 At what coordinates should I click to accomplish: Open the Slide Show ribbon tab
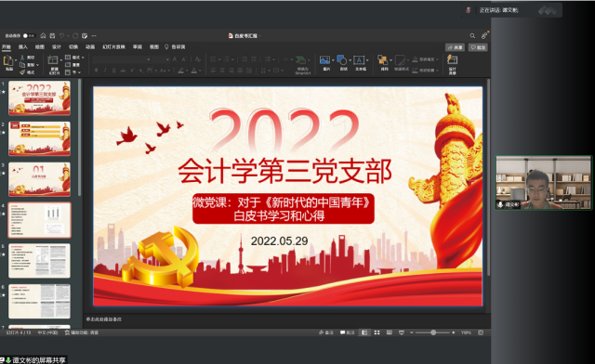[x=113, y=47]
